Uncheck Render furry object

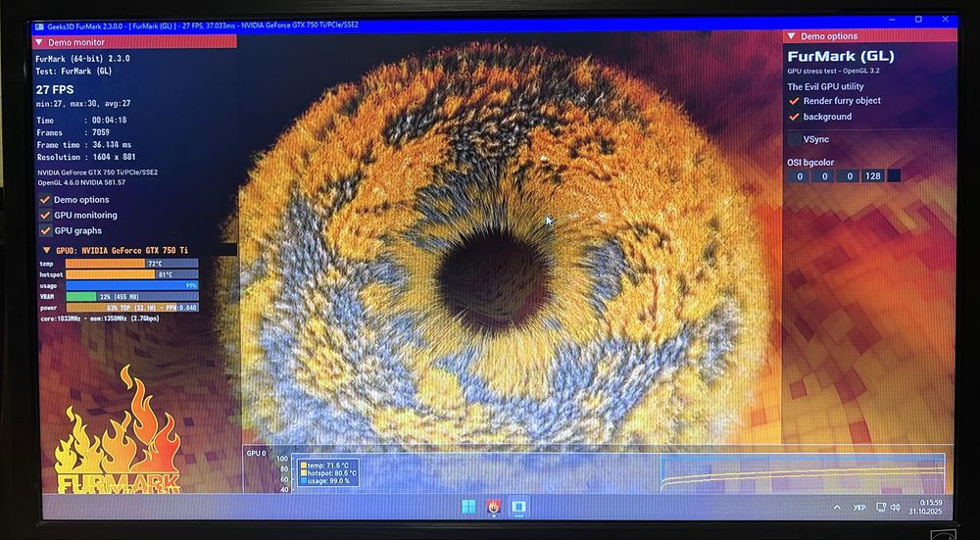click(x=794, y=101)
